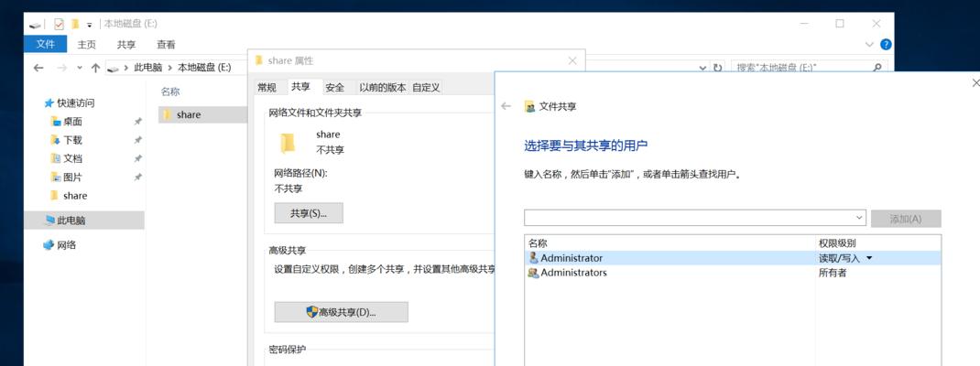Click the Administrator user icon
The width and height of the screenshot is (980, 366).
click(533, 257)
